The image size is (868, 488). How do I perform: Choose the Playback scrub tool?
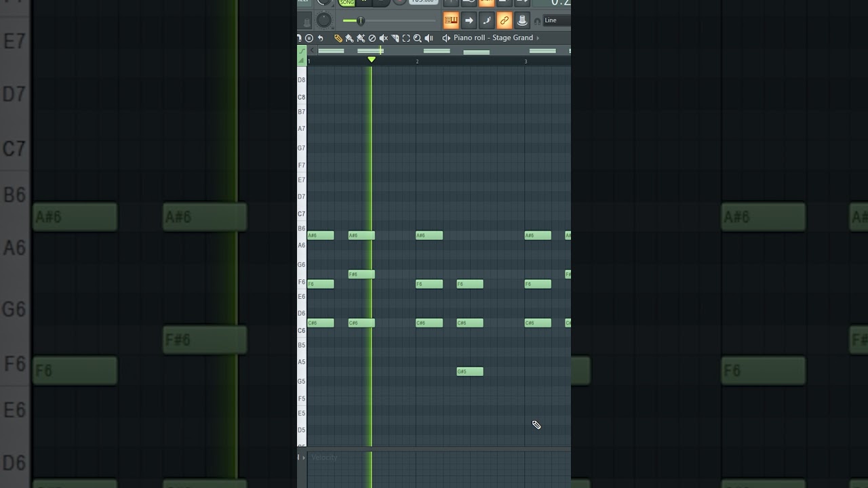click(x=429, y=39)
